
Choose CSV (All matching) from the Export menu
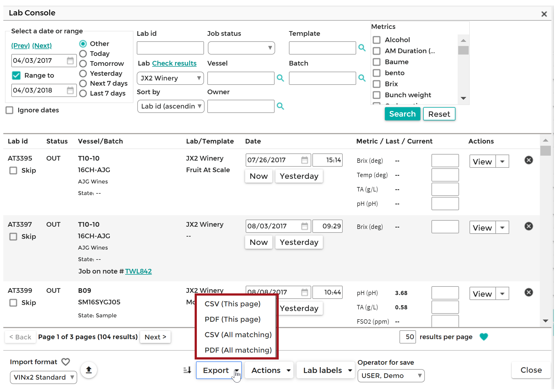coord(238,334)
